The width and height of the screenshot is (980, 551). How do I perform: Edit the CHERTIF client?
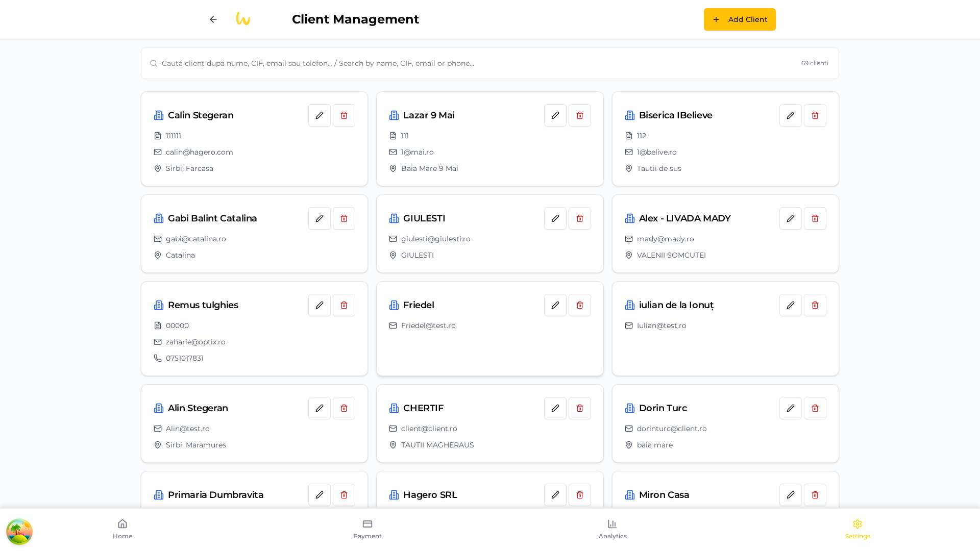pos(555,408)
